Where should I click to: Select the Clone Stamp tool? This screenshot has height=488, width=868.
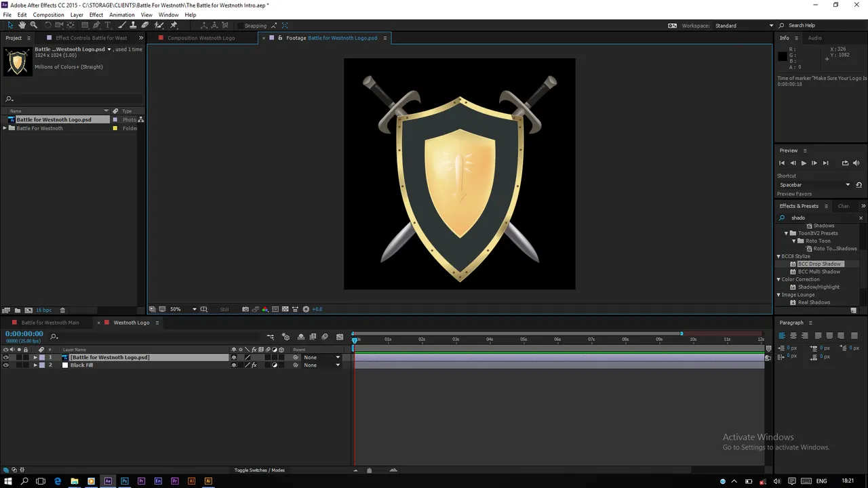coord(134,25)
